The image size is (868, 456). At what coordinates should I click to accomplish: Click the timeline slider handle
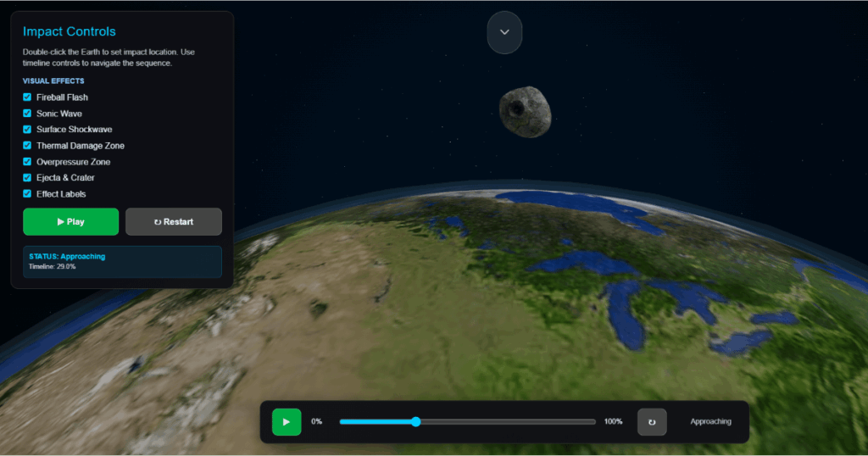[415, 422]
